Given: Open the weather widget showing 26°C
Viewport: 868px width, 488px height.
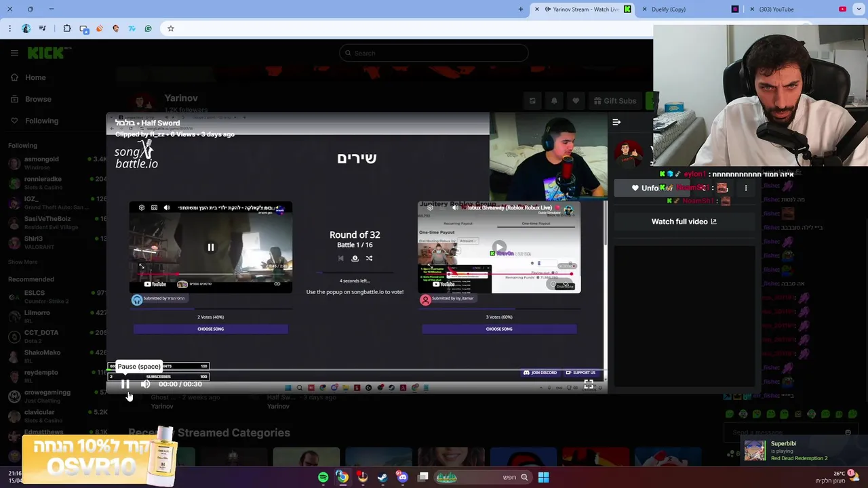Looking at the screenshot, I should pyautogui.click(x=839, y=476).
